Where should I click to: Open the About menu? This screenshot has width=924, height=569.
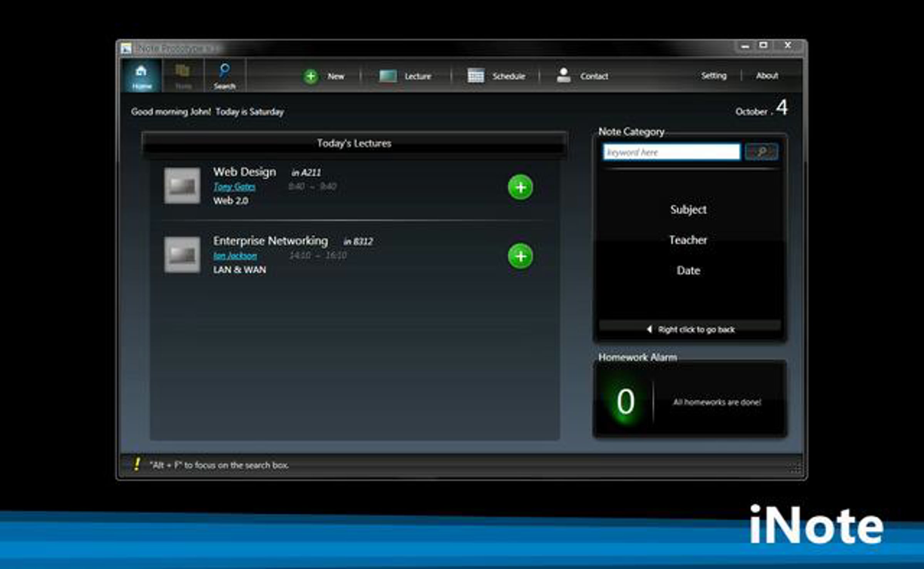point(767,76)
